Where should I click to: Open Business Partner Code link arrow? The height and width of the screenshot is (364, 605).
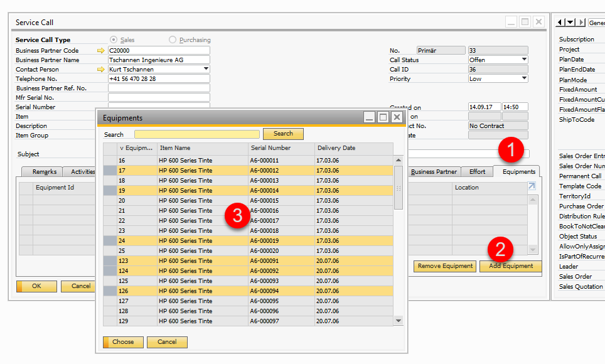click(x=100, y=51)
